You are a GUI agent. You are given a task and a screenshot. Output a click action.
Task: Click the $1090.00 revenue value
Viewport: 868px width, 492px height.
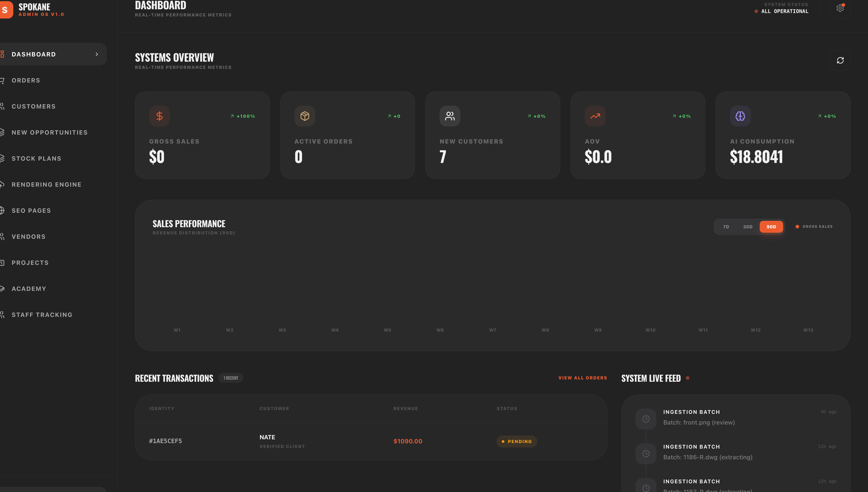[408, 441]
